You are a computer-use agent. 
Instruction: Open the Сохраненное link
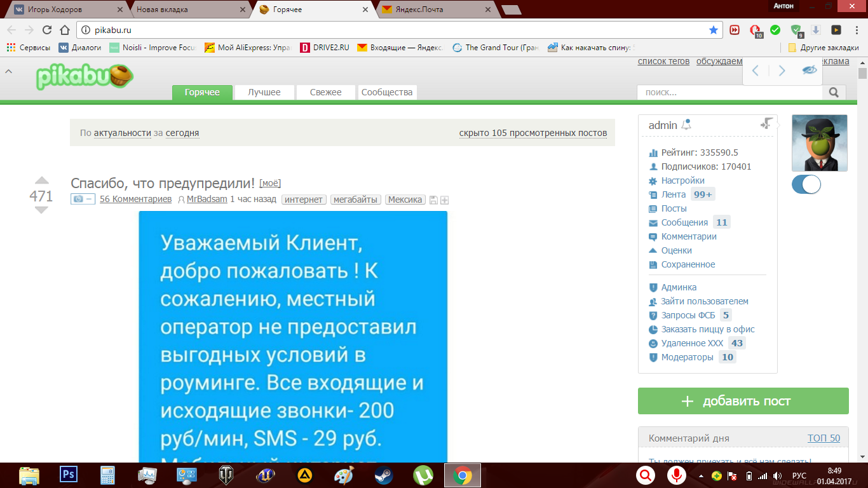click(688, 264)
